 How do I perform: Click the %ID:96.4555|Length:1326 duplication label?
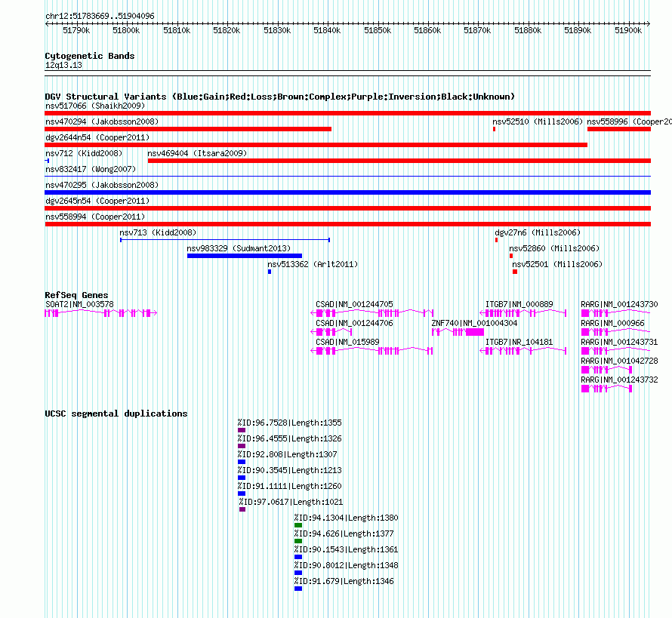[290, 438]
